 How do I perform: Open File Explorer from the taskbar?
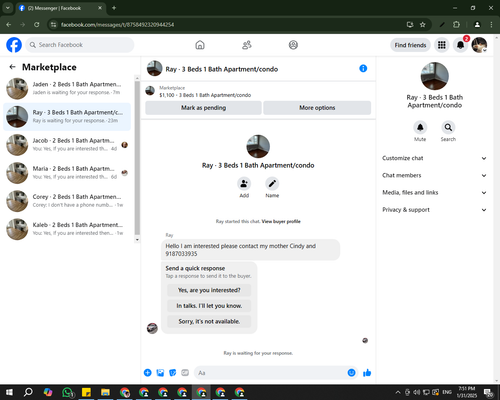click(105, 392)
